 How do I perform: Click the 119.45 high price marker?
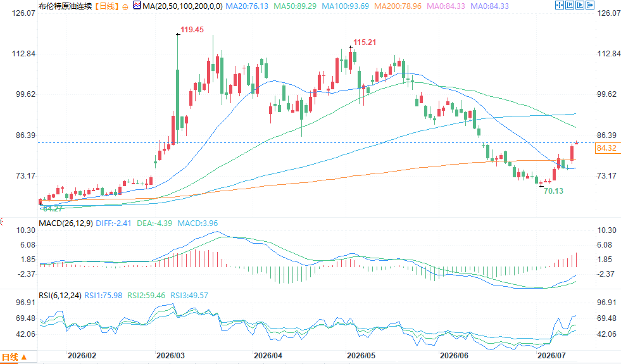[192, 30]
